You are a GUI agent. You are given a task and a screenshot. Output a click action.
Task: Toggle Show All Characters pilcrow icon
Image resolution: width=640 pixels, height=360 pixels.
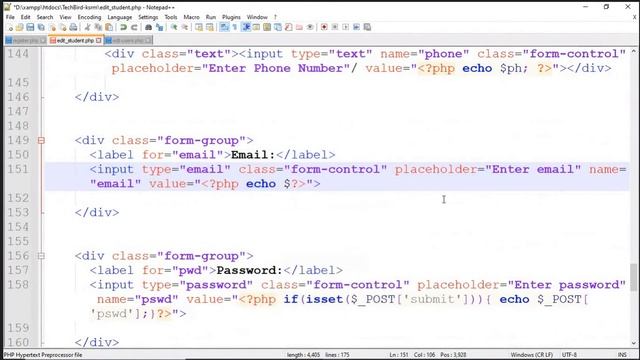pyautogui.click(x=235, y=27)
